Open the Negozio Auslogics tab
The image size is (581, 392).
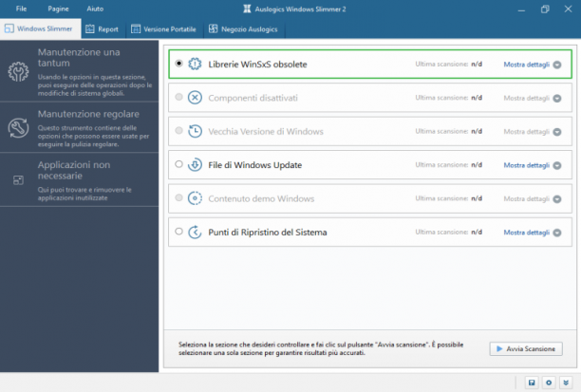coord(244,28)
